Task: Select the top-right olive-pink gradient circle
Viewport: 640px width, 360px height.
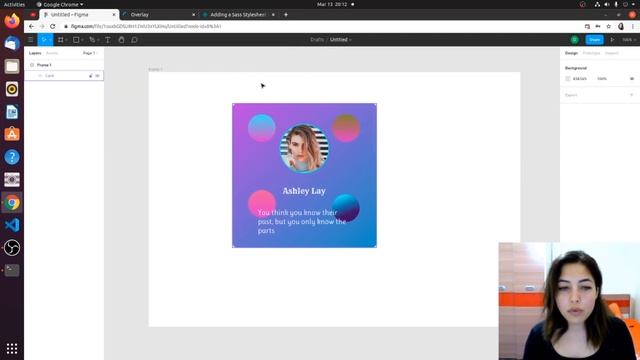Action: [x=346, y=128]
